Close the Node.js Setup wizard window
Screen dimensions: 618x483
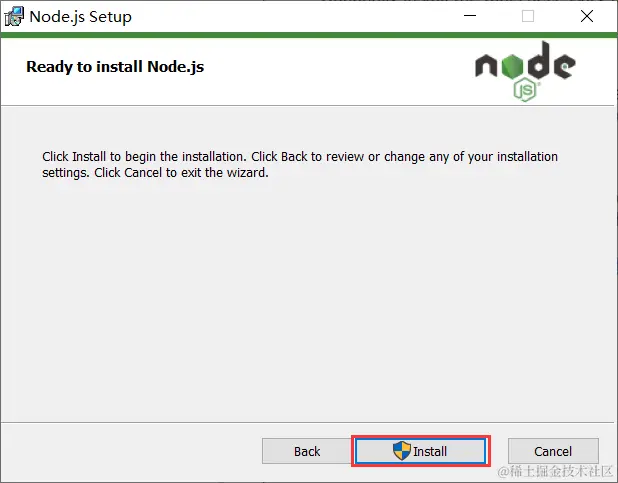point(587,17)
